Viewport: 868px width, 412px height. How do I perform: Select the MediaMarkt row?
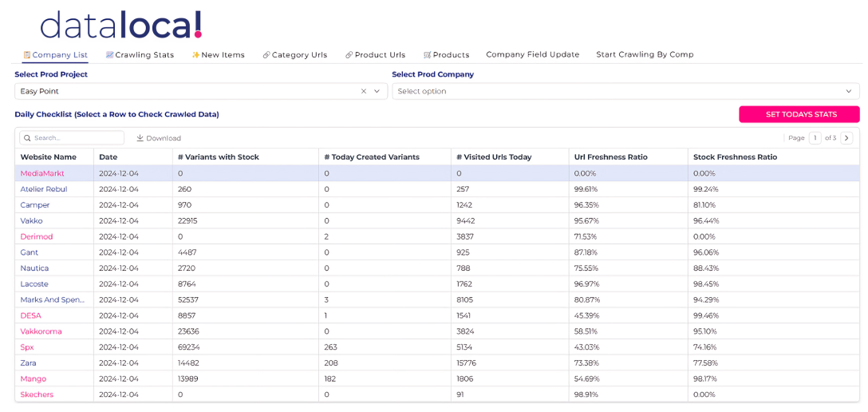pos(42,173)
